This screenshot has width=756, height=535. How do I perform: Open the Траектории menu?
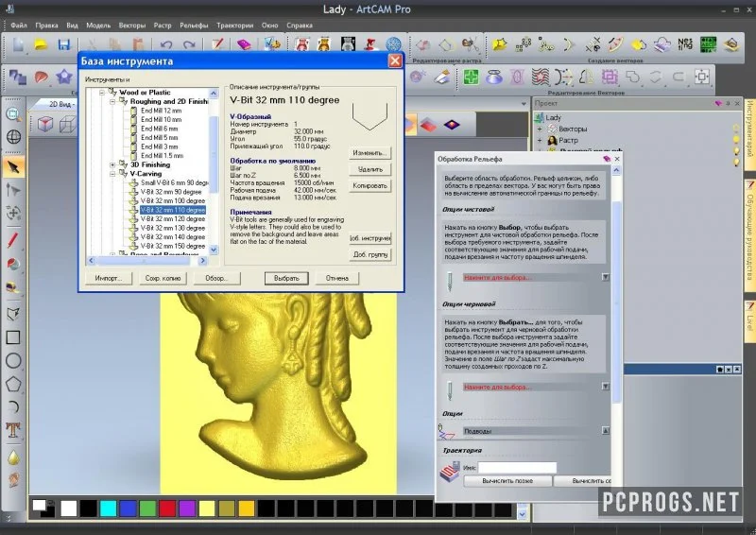coord(234,26)
